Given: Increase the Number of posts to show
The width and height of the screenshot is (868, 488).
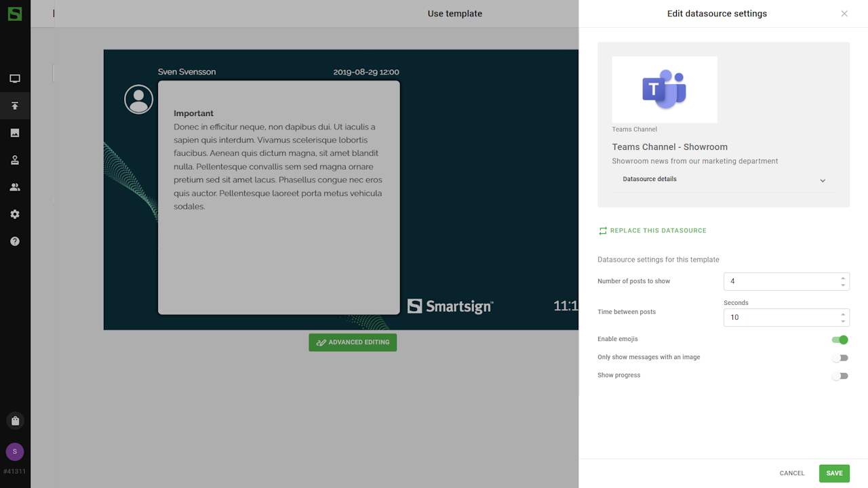Looking at the screenshot, I should (x=843, y=278).
